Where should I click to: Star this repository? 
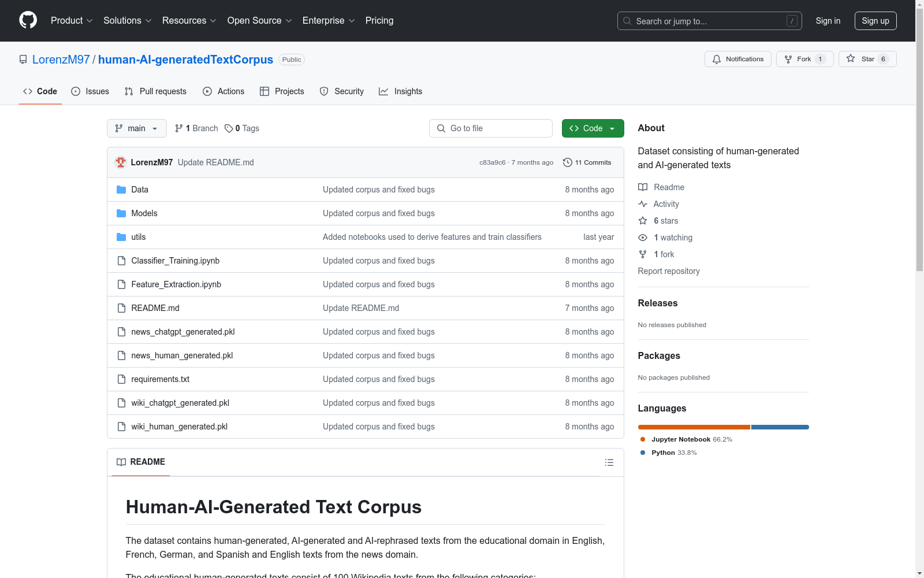point(867,59)
